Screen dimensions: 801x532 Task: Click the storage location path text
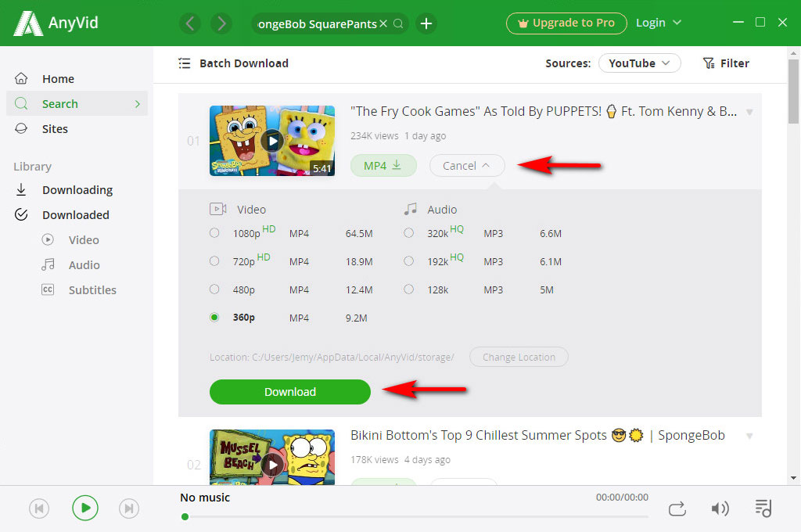click(332, 358)
